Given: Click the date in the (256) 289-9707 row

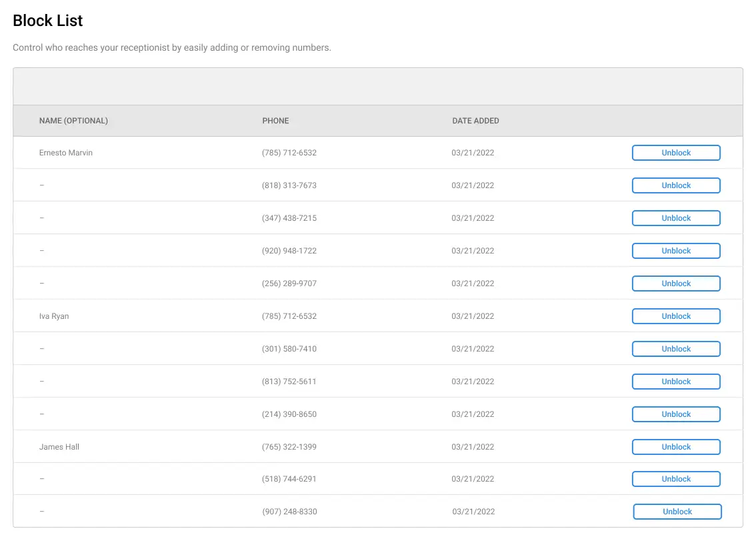Looking at the screenshot, I should pos(473,284).
